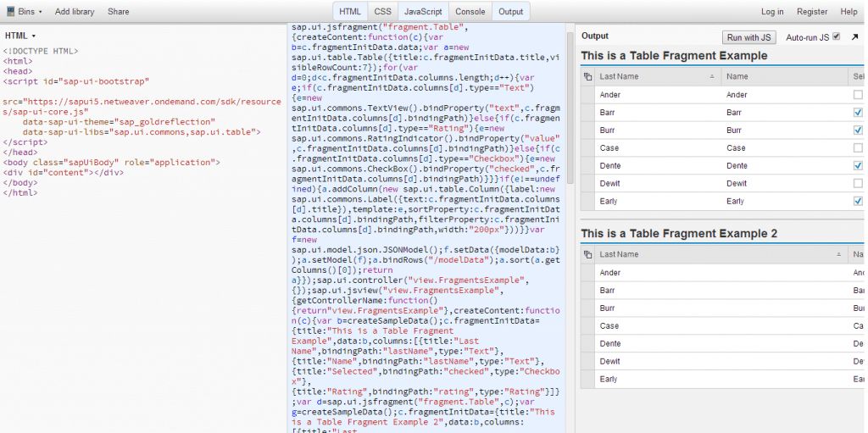Click the Log in link
This screenshot has height=433, width=868.
point(771,12)
